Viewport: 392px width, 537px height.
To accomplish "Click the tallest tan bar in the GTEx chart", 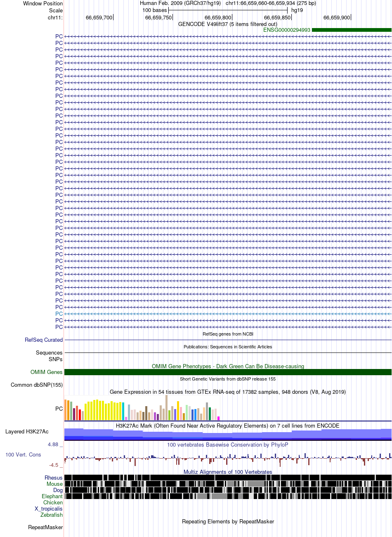I will coord(167,408).
